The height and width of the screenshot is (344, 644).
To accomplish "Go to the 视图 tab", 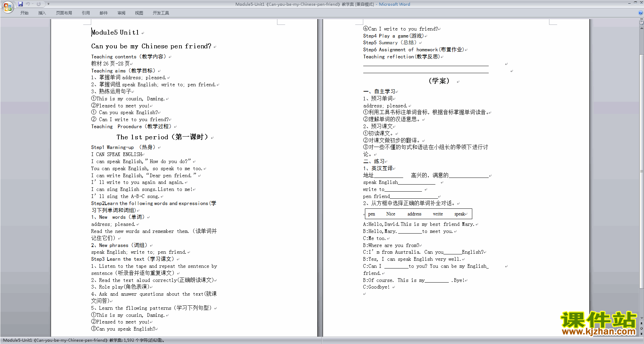I will click(x=139, y=13).
